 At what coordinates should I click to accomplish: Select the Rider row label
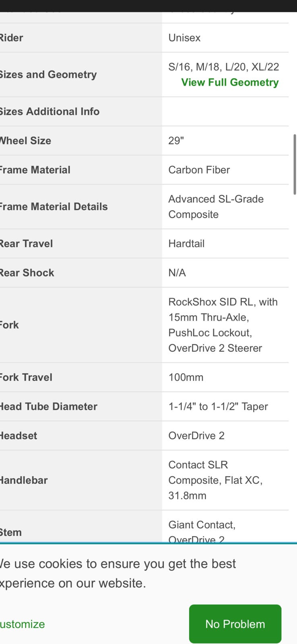(x=11, y=38)
